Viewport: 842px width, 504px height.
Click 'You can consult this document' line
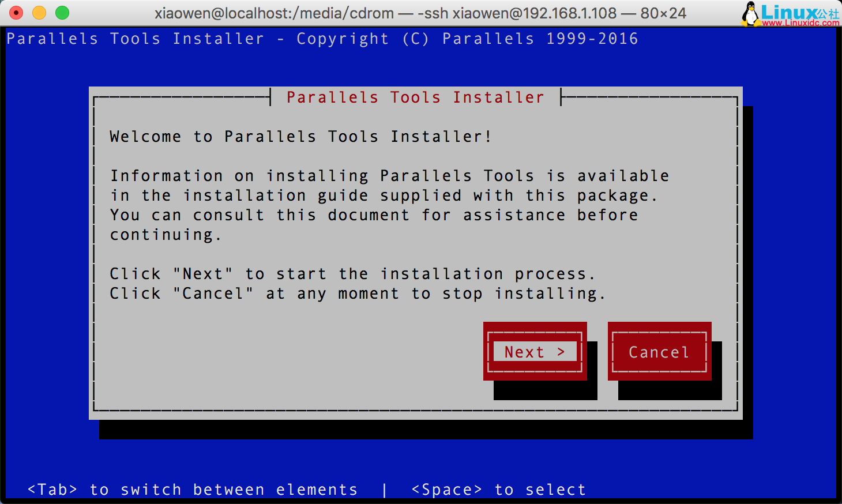click(374, 215)
